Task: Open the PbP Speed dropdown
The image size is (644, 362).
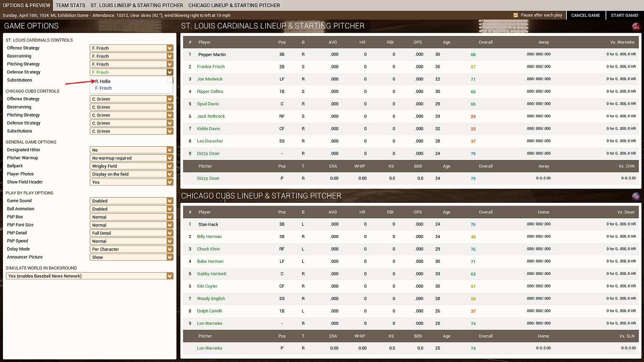Action: [x=131, y=241]
